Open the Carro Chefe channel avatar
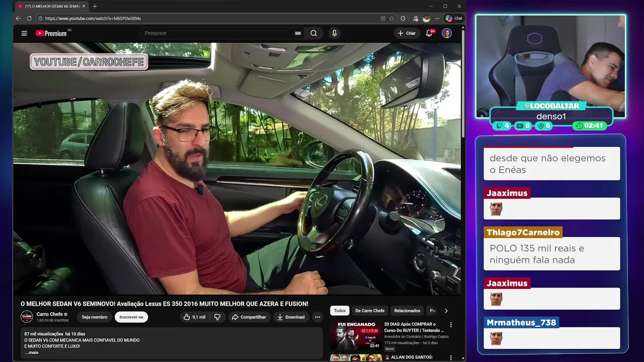 [27, 317]
